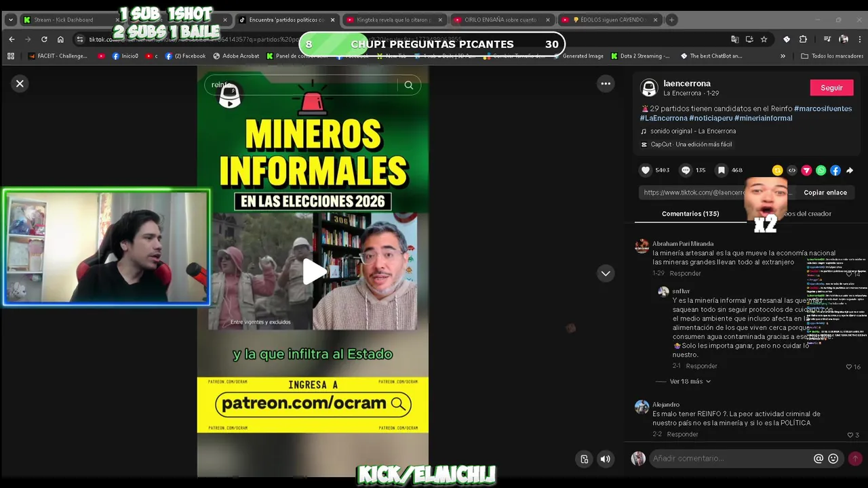Reply to Alejandro's comment
The image size is (868, 488).
(682, 434)
